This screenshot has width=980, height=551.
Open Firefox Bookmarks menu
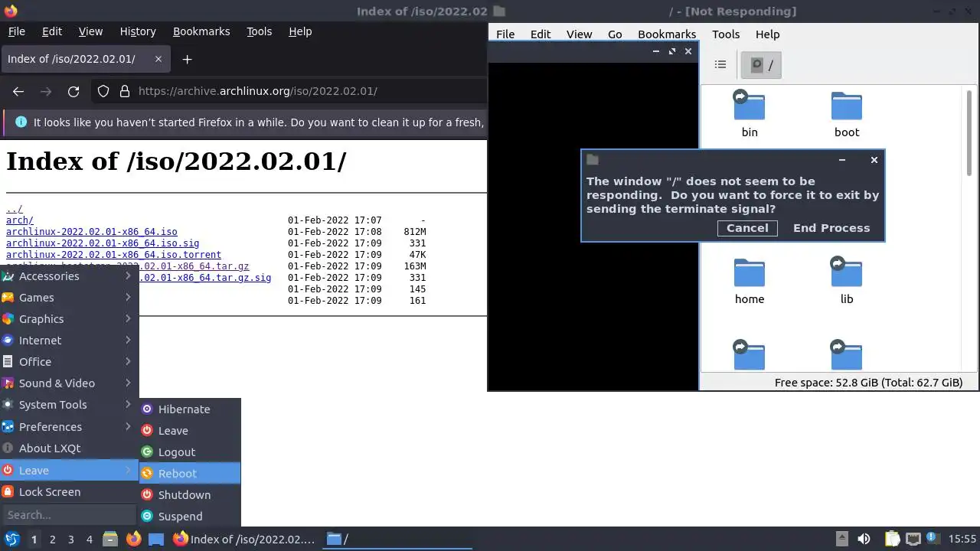(x=201, y=31)
